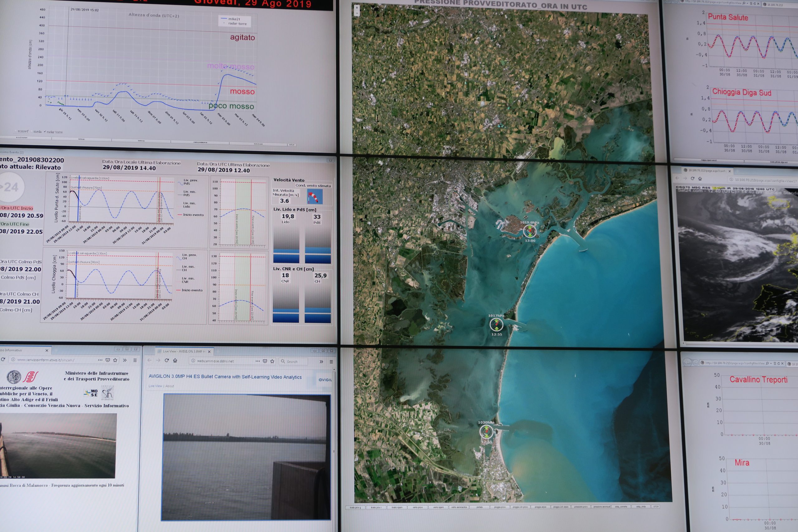
Task: Expand toolbar overflow chevrons in servizioinformativo browser
Action: tap(124, 360)
